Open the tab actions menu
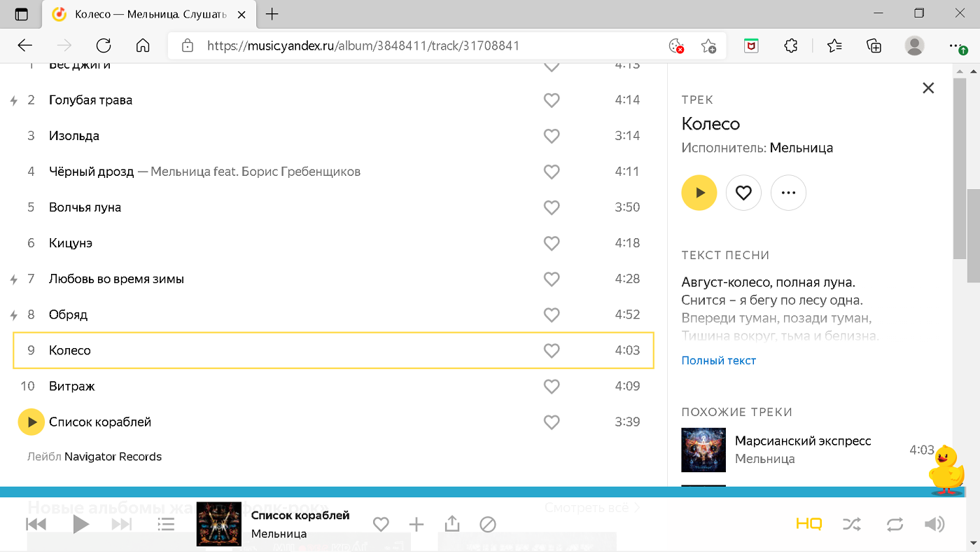This screenshot has width=980, height=552. 22,14
